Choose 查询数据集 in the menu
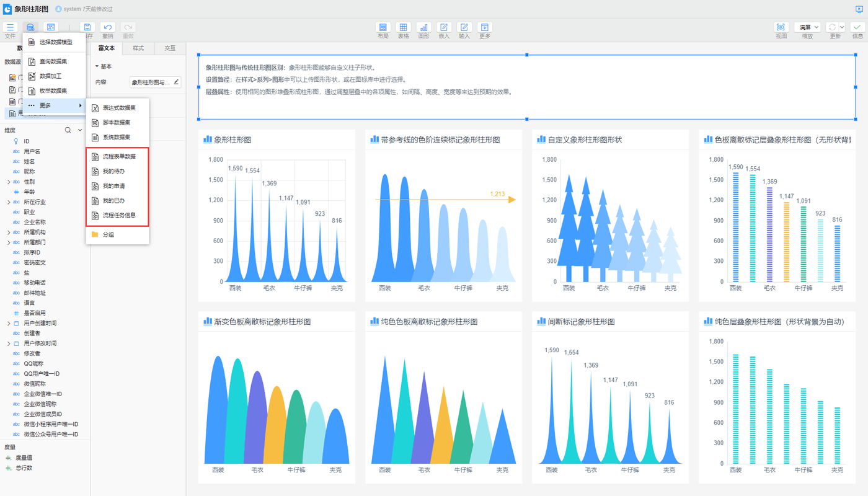The image size is (868, 496). [53, 61]
